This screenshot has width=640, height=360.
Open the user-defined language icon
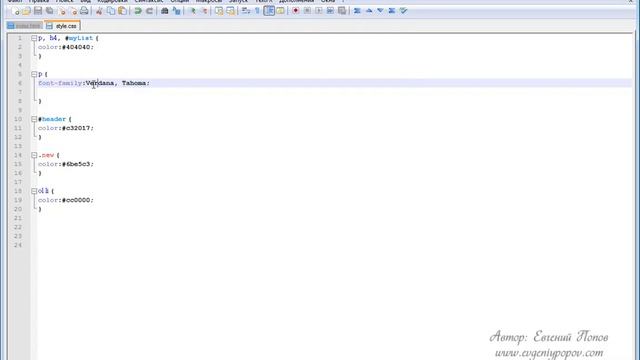[x=280, y=11]
